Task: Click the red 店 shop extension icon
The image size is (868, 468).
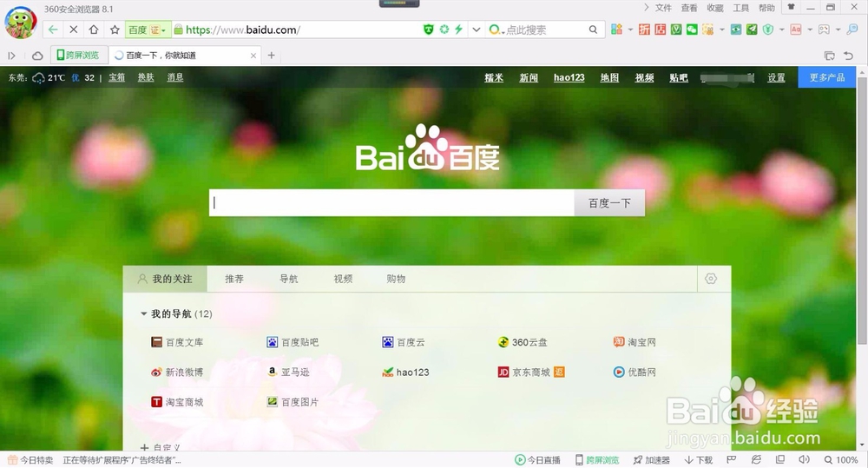Action: point(661,30)
